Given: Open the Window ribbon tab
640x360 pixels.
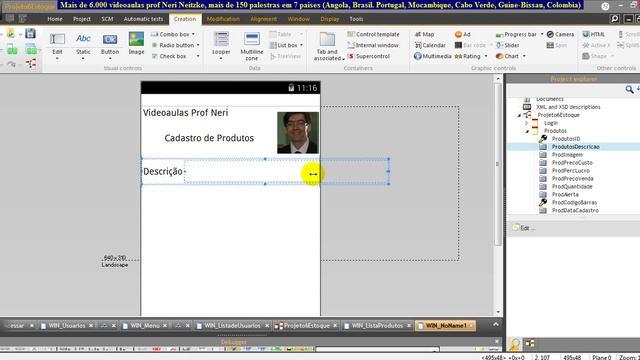Looking at the screenshot, I should [x=298, y=19].
